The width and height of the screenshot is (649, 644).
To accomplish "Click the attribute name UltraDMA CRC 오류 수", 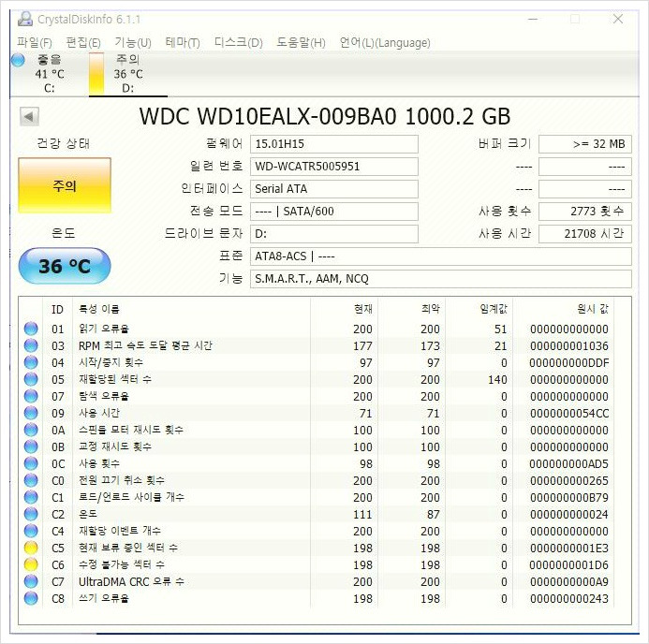I will [x=131, y=581].
